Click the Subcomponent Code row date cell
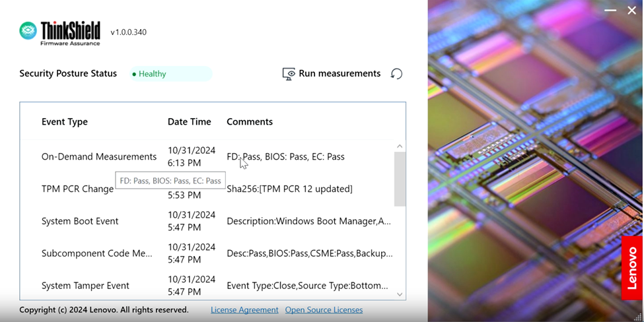The image size is (644, 322). 192,253
